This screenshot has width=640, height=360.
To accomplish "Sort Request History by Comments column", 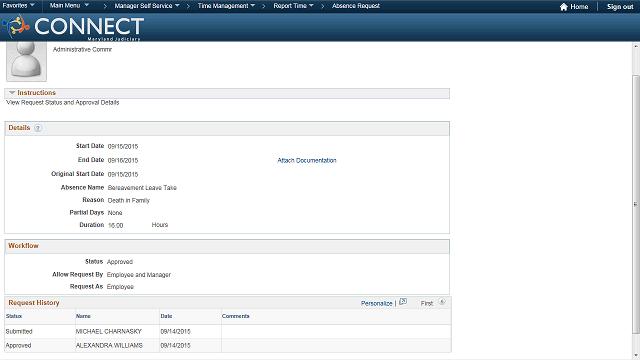I will (236, 316).
